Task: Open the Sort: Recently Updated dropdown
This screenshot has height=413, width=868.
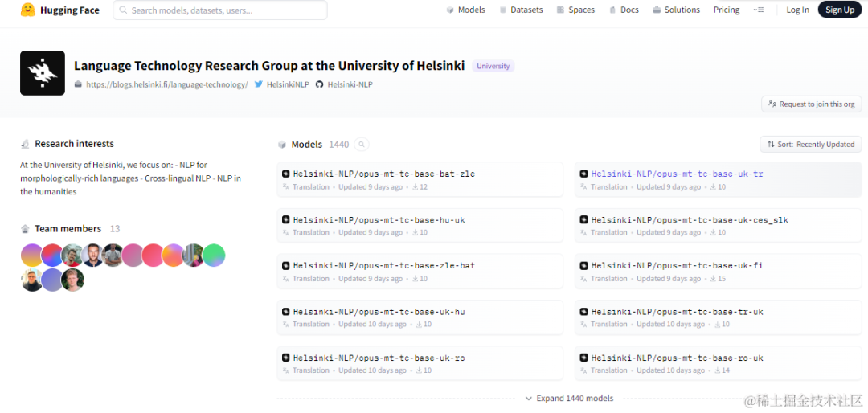Action: click(811, 145)
